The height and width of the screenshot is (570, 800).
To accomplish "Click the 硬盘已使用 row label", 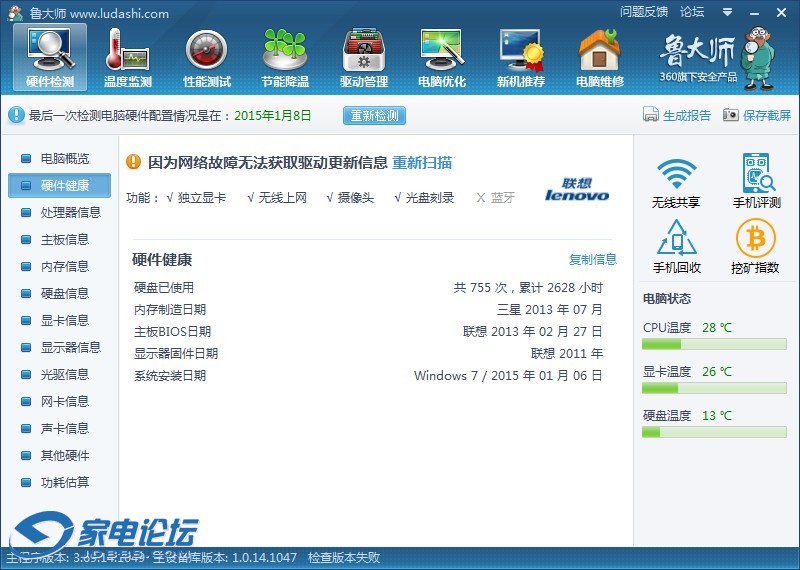I will tap(164, 288).
